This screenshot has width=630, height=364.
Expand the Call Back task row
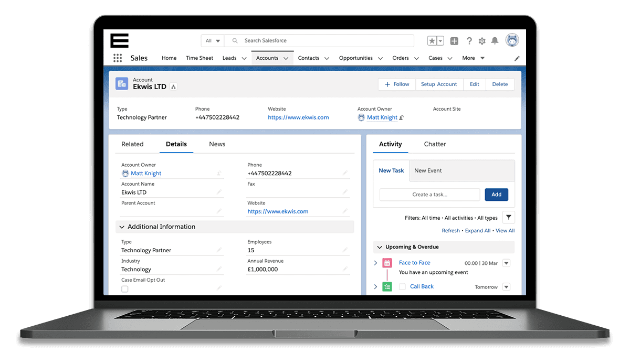(375, 287)
